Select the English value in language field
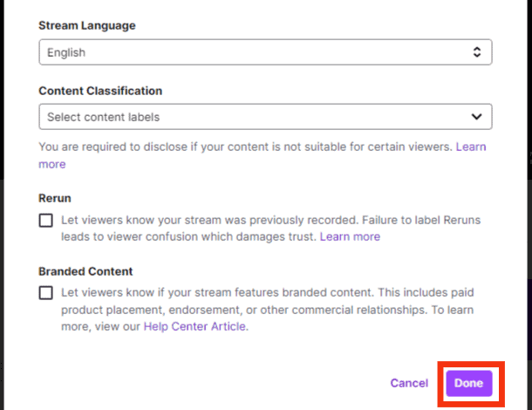 (66, 52)
